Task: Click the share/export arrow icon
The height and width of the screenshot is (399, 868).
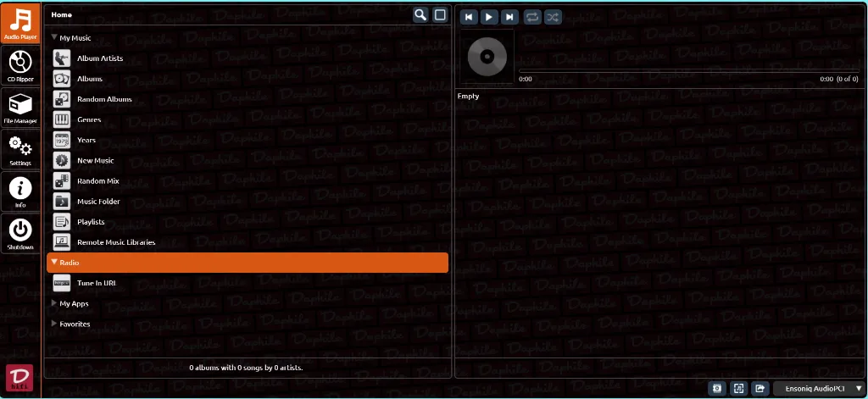Action: pos(760,389)
